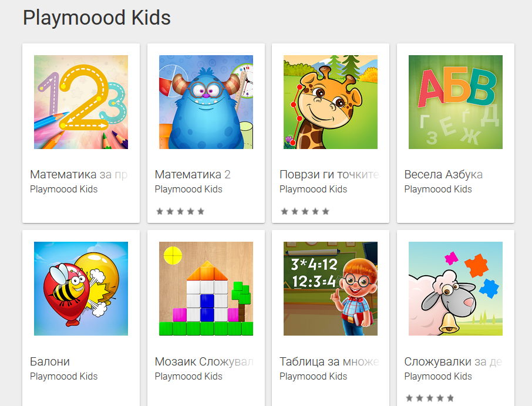Click the Поврзи ги точките title
Image resolution: width=532 pixels, height=406 pixels.
tap(329, 174)
